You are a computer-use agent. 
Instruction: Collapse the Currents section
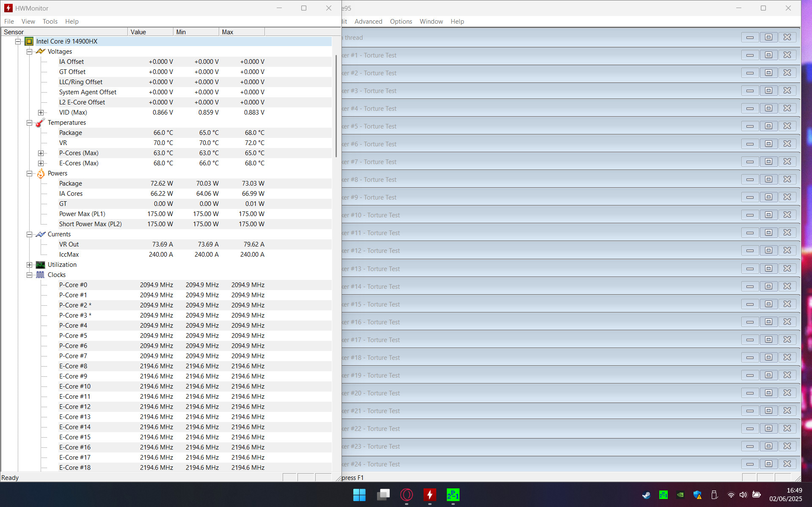pos(29,234)
